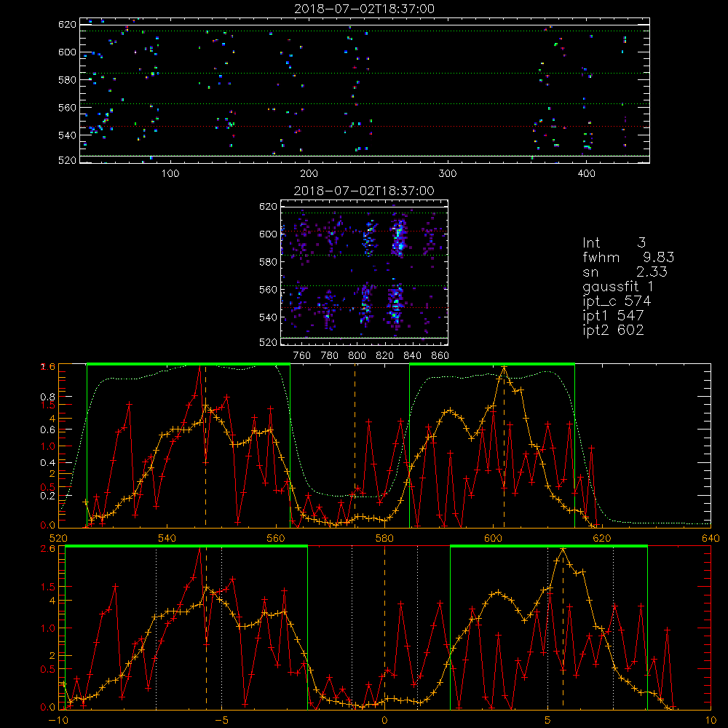Click white y-axis label 0.6 on the profile plot
Image resolution: width=728 pixels, height=728 pixels.
tap(48, 430)
